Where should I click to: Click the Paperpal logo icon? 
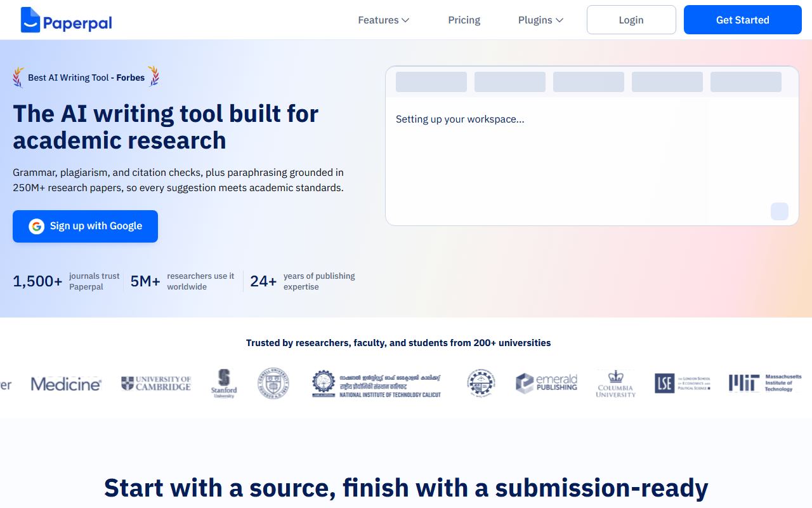(x=30, y=20)
